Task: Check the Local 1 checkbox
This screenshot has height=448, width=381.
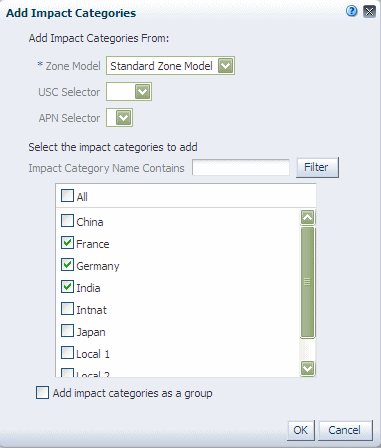Action: [x=67, y=353]
